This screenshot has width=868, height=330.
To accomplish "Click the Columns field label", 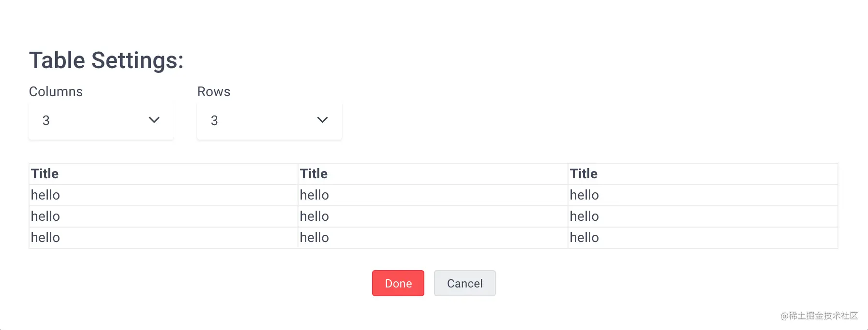I will 56,92.
